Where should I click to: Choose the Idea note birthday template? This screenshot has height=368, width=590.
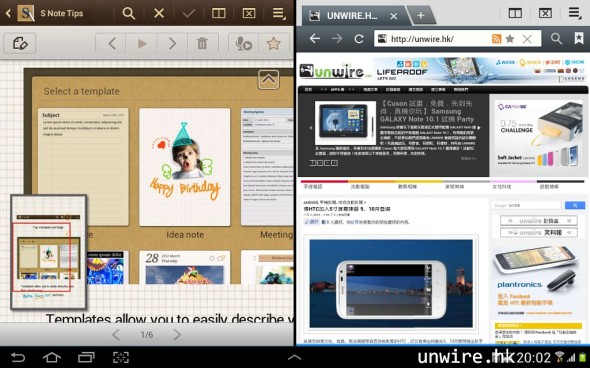click(x=184, y=167)
